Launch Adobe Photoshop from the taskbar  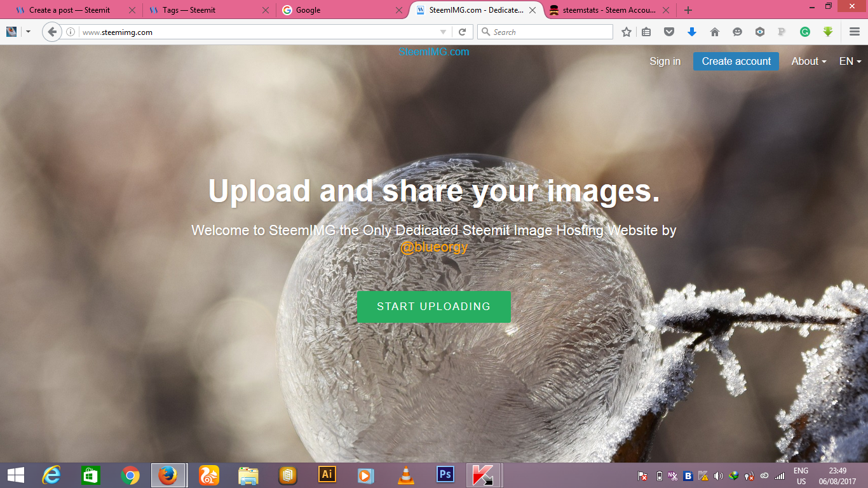point(445,475)
